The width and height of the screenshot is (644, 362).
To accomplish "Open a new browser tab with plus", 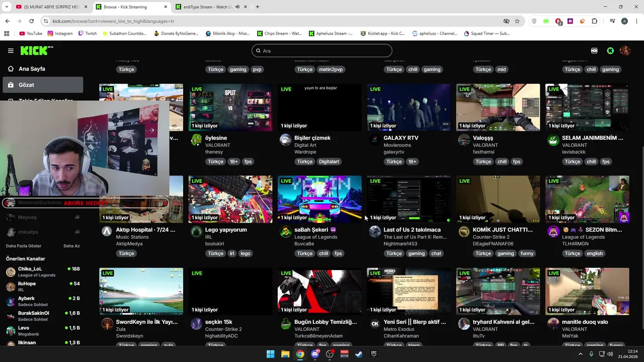I will 258,7.
